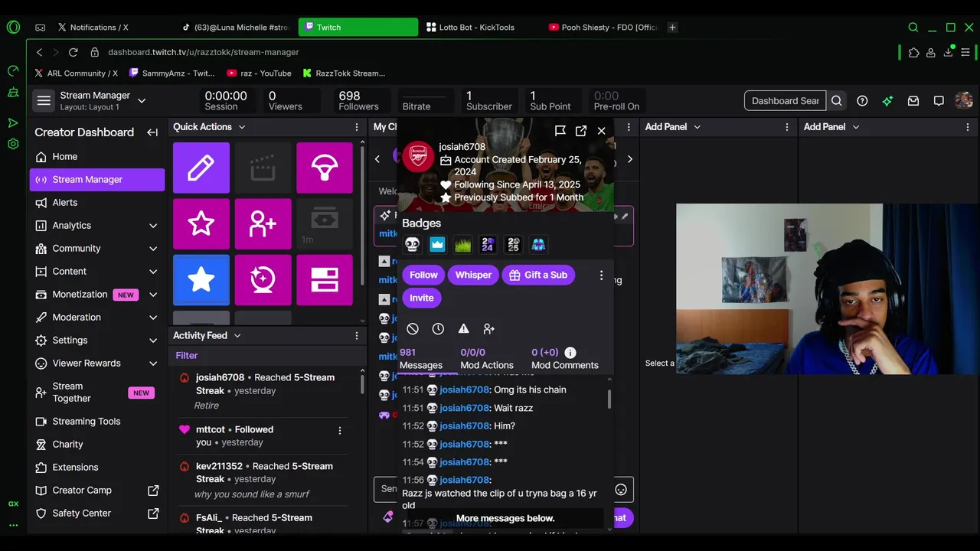Click inside the Dashboard Search field

click(x=786, y=101)
